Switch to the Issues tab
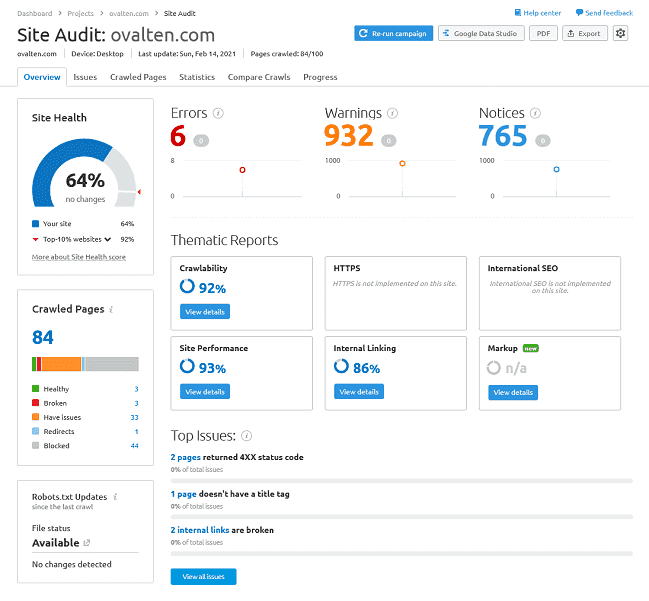 pyautogui.click(x=85, y=77)
